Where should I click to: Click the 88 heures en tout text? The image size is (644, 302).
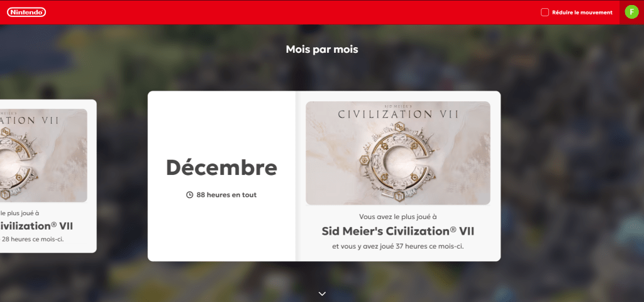coord(226,195)
